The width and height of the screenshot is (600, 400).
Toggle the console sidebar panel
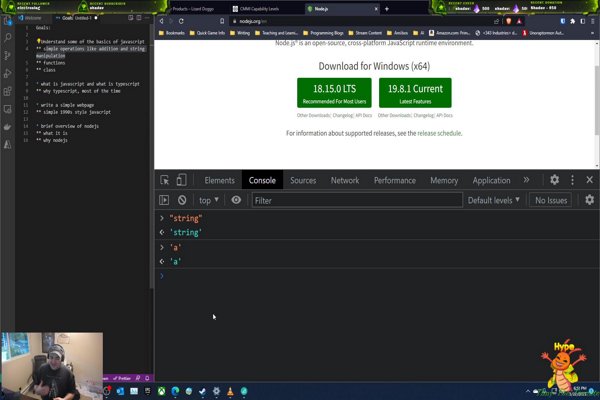[164, 200]
